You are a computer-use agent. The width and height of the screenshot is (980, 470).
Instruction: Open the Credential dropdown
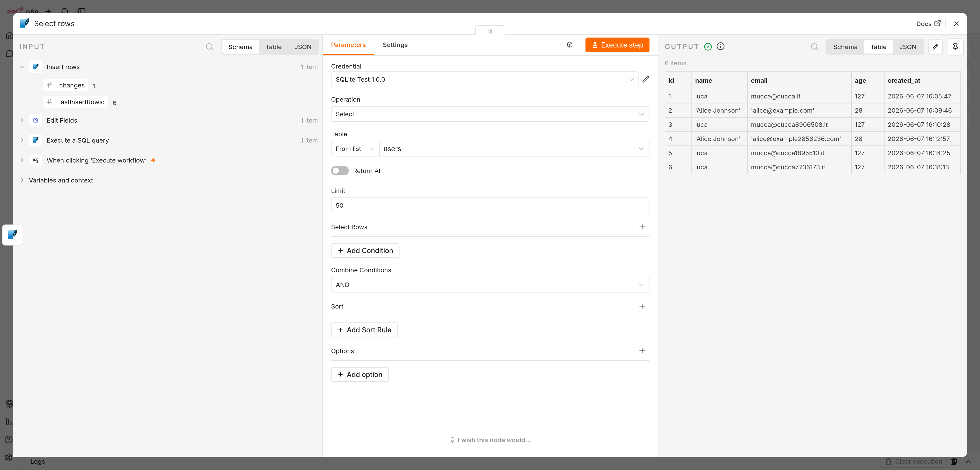pos(484,79)
